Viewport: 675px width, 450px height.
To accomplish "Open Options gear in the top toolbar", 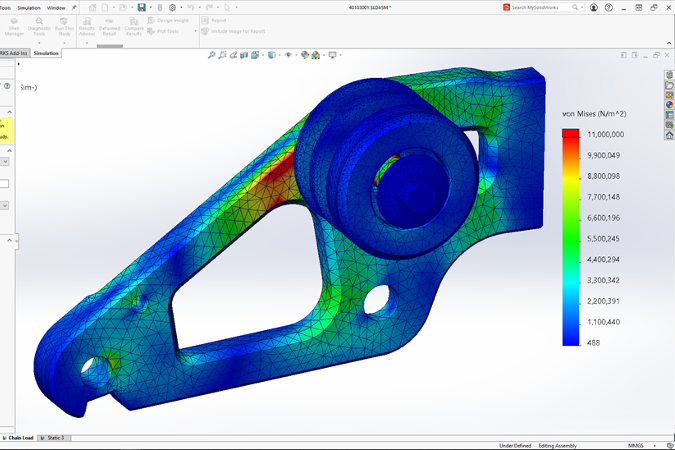I will click(173, 7).
